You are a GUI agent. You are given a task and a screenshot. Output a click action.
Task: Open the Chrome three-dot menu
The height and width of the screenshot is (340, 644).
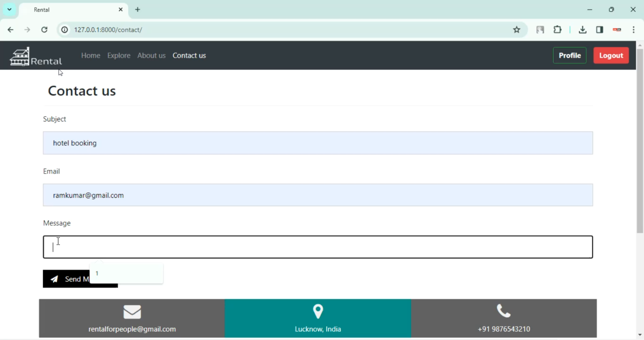pos(634,30)
